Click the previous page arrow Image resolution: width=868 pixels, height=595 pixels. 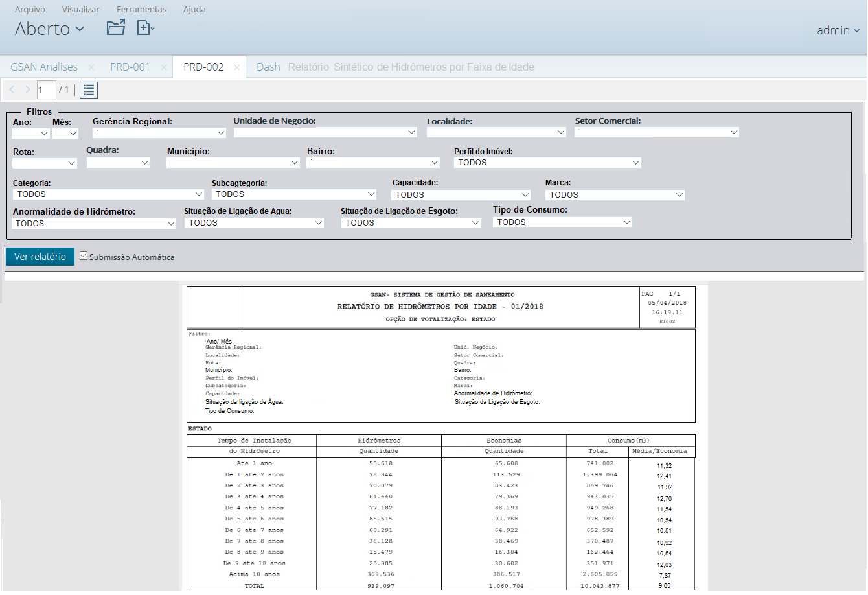pyautogui.click(x=11, y=89)
